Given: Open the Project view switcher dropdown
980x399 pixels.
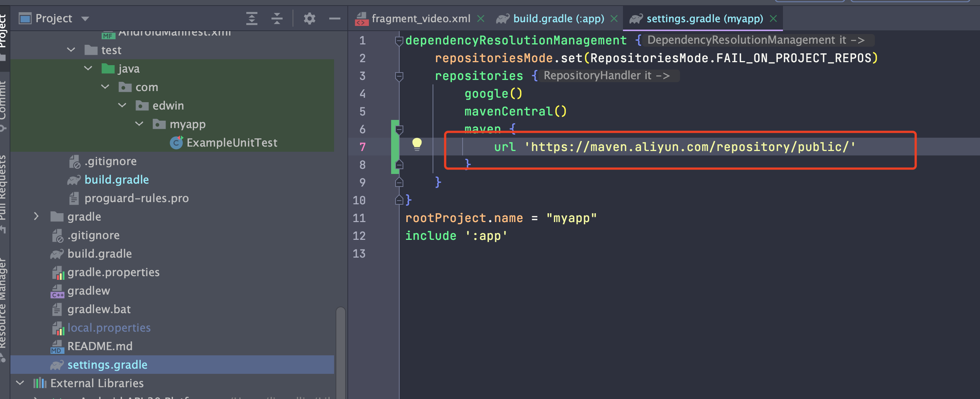Looking at the screenshot, I should [x=85, y=18].
